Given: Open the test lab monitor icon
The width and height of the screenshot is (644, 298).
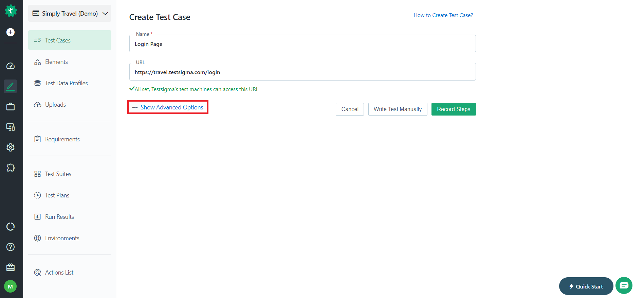Looking at the screenshot, I should pos(11,127).
